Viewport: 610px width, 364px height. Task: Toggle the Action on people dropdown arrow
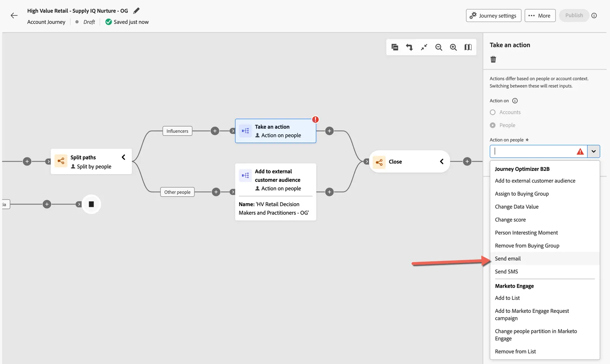[593, 151]
